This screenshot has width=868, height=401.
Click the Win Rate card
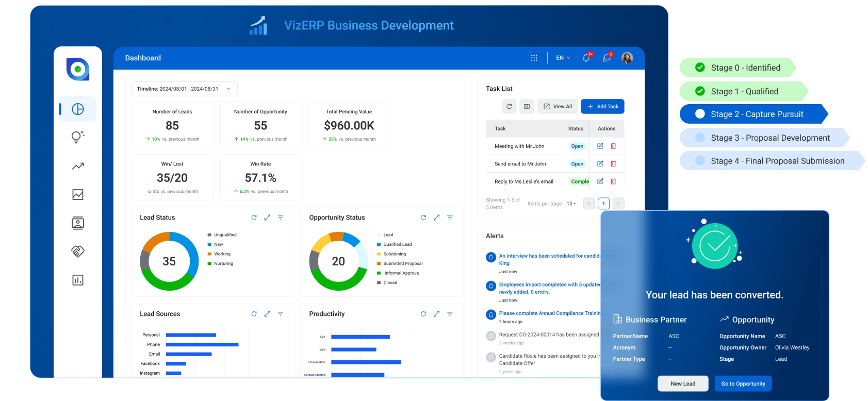tap(260, 177)
